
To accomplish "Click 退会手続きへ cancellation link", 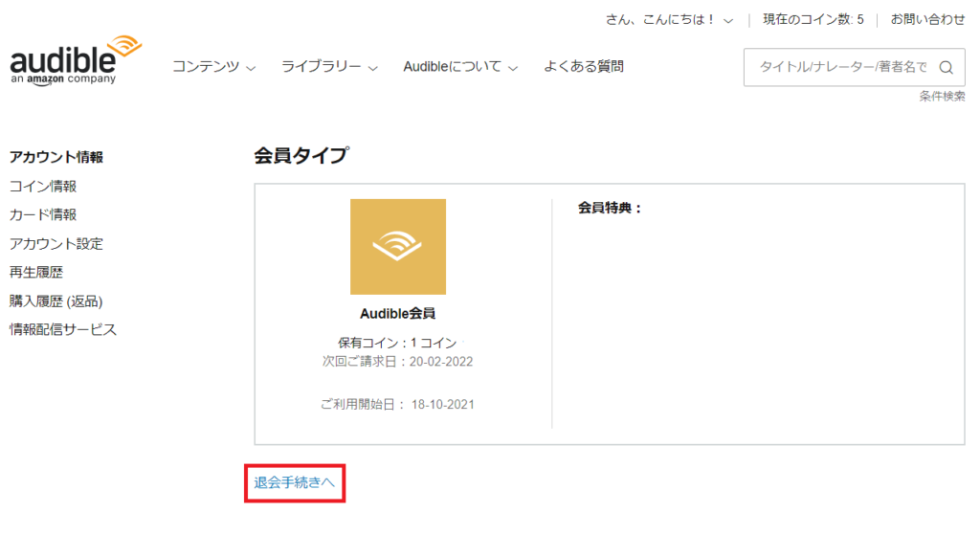I will coord(294,483).
